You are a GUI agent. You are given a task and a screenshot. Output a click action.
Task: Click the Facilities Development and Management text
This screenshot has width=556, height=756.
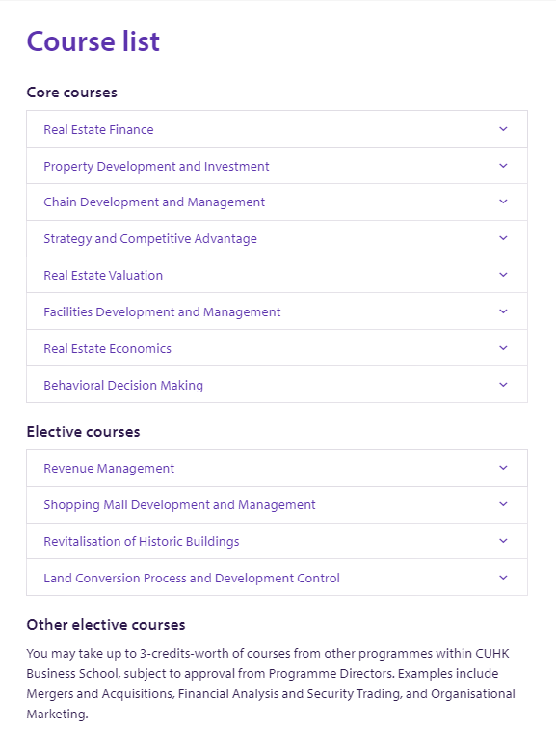click(x=162, y=312)
